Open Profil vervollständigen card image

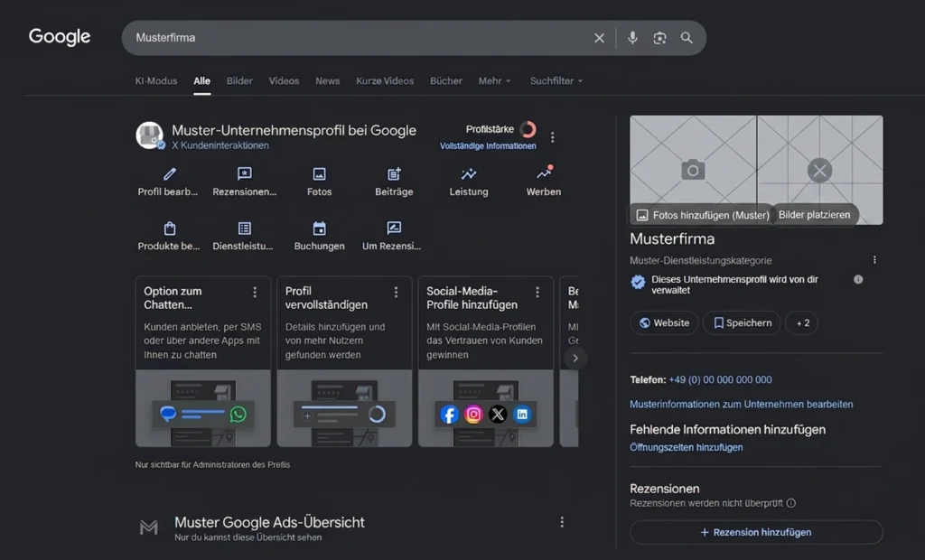344,408
